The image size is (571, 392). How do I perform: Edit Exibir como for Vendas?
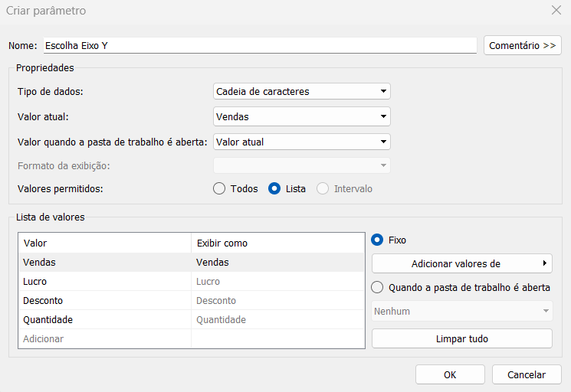click(x=278, y=262)
